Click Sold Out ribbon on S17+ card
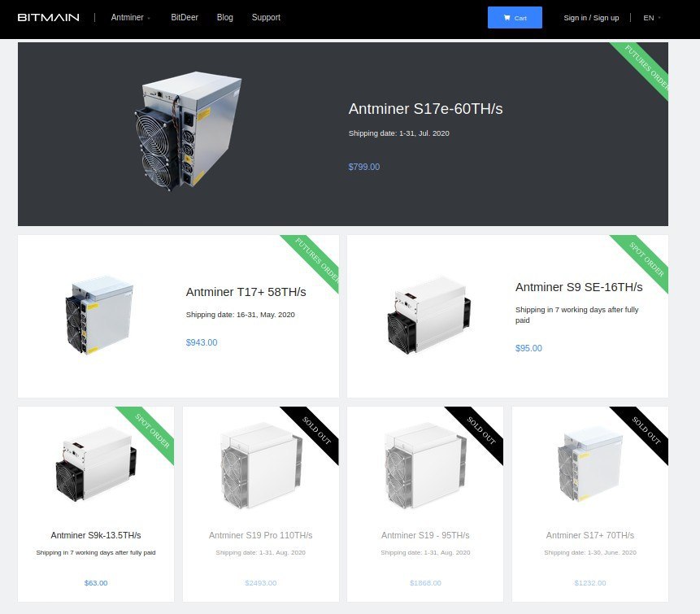This screenshot has width=700, height=614. (646, 430)
